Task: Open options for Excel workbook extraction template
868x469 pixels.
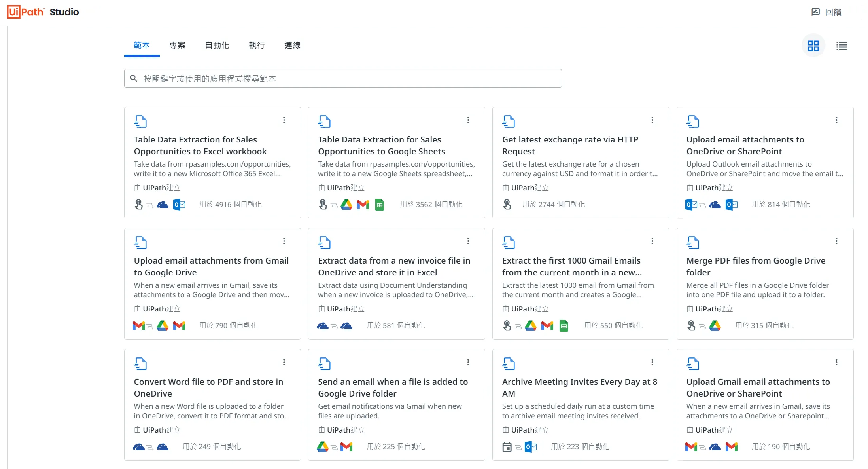Action: [x=284, y=120]
